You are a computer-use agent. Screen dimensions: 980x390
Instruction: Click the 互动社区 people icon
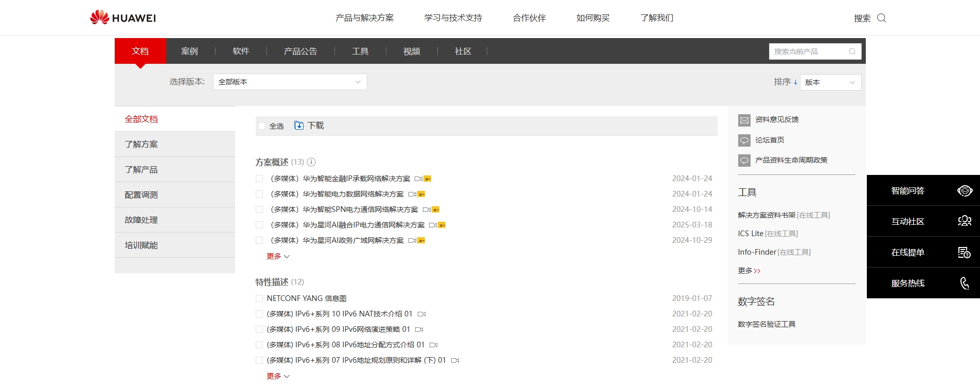[x=965, y=221]
